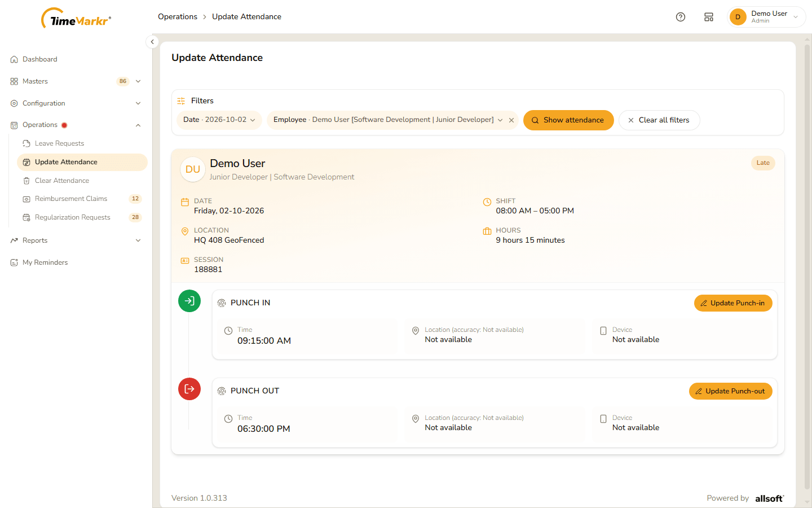Expand the Masters menu section
Viewport: 812px width, 508px height.
click(x=76, y=81)
